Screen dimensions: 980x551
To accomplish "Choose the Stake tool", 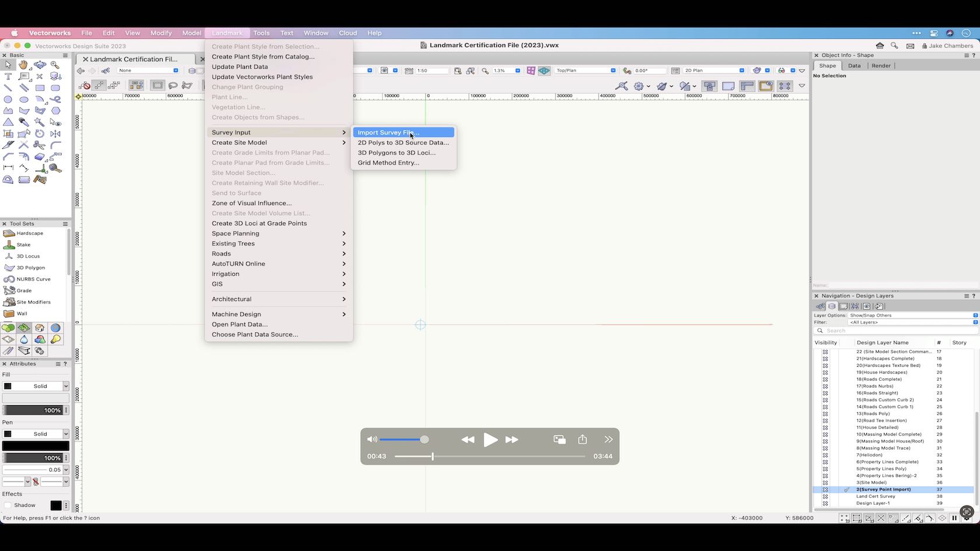I will coord(23,245).
